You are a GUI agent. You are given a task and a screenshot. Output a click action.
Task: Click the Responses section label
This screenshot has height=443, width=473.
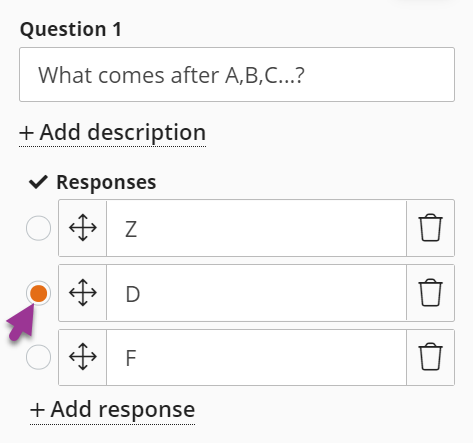pos(106,182)
